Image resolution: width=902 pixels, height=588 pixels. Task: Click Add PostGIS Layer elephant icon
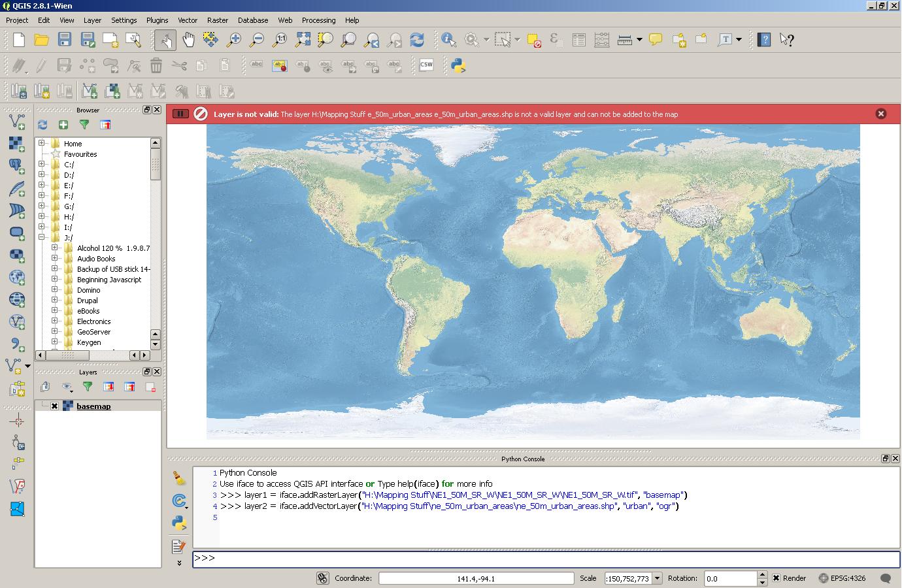pos(17,165)
